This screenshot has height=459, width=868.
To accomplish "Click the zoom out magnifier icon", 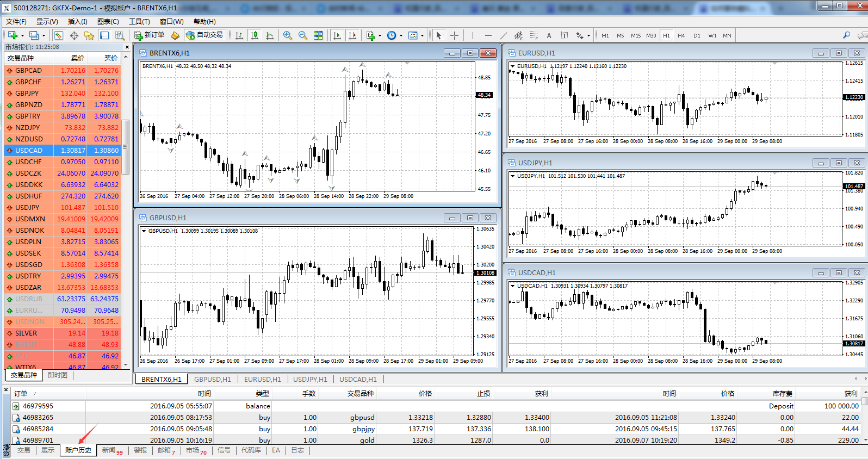I will pos(303,35).
